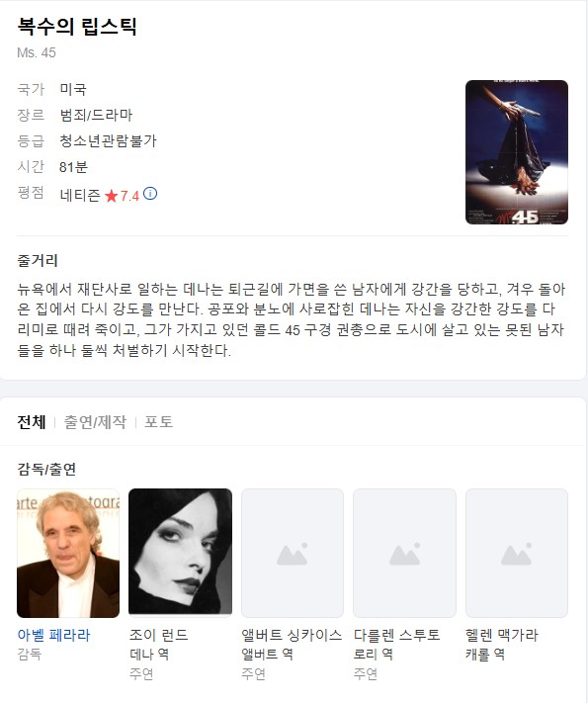Click placeholder image icon for 헬렌 맥가라
This screenshot has height=703, width=588.
pos(517,554)
